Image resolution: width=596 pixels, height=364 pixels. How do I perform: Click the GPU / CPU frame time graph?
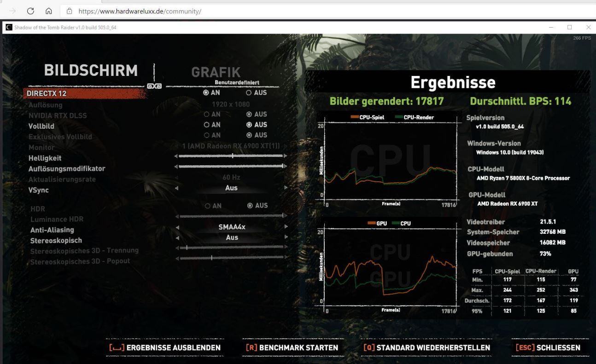point(390,266)
